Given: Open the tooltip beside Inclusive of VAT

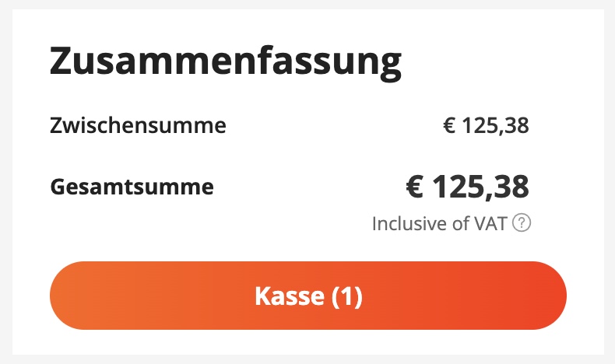Looking at the screenshot, I should [522, 224].
